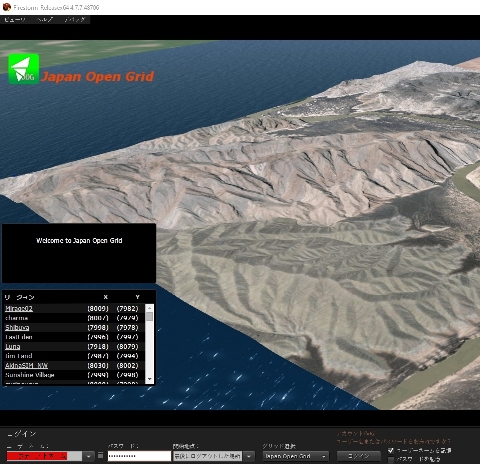480x464 pixels.
Task: Click the Welcome to Japan Open Grid text
Action: click(79, 240)
